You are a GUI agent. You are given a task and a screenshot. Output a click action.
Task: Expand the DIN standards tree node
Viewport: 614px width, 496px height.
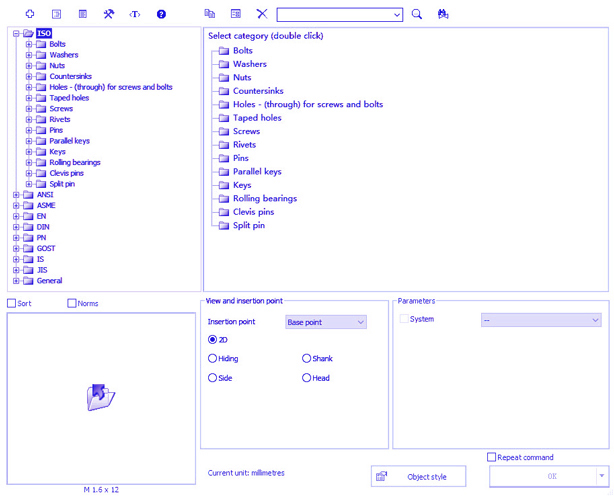[x=17, y=227]
